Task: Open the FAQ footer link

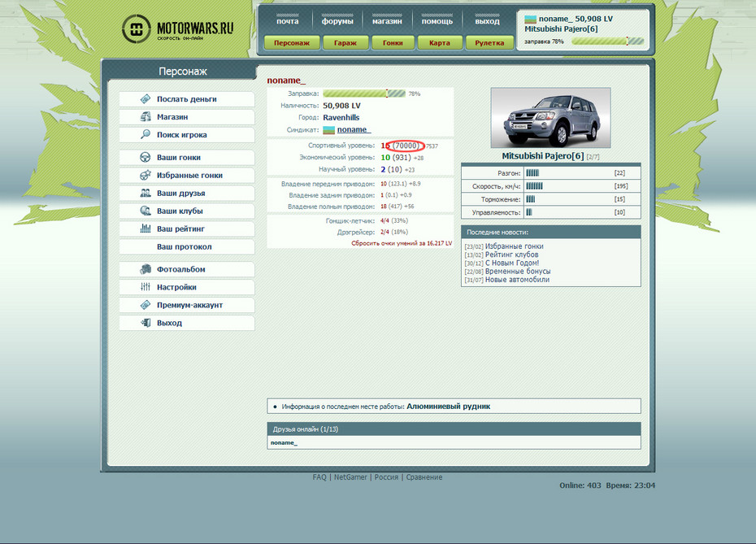Action: [x=319, y=477]
